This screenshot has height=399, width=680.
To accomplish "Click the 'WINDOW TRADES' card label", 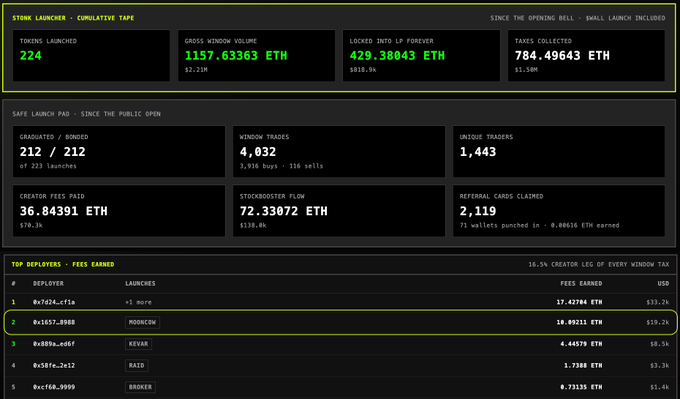I will (264, 137).
